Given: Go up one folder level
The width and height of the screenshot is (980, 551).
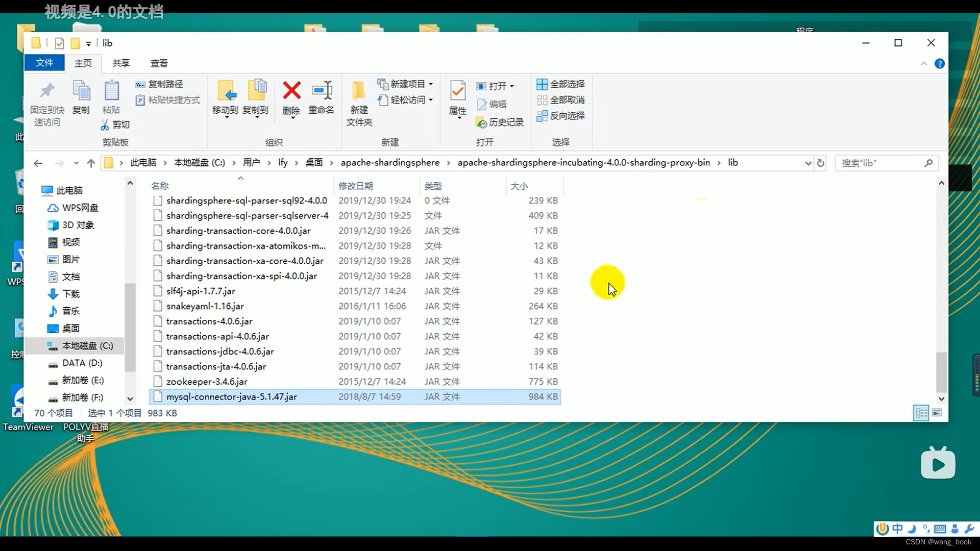Looking at the screenshot, I should pyautogui.click(x=91, y=163).
